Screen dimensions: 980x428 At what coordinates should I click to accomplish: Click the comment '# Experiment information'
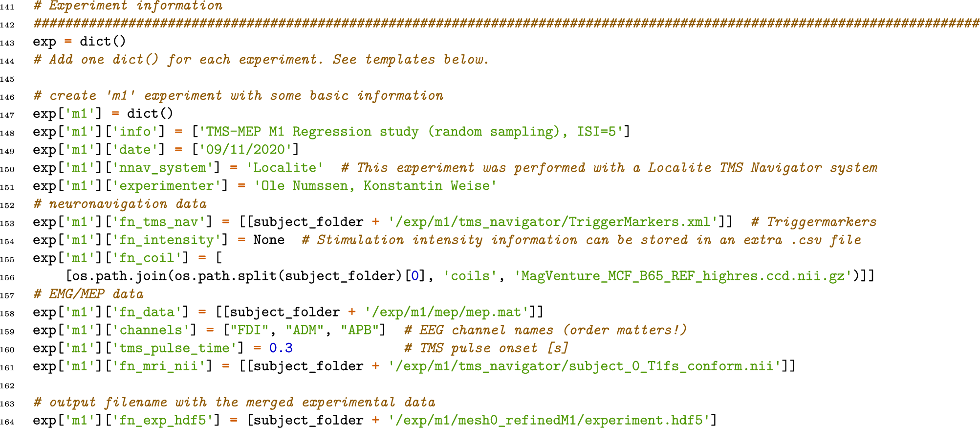click(x=128, y=5)
